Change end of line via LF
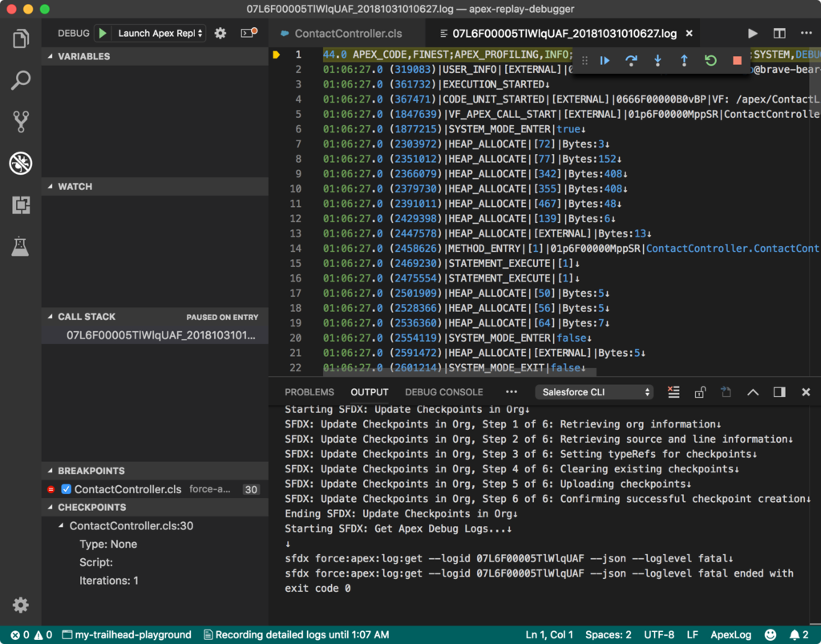This screenshot has width=821, height=644. click(692, 634)
